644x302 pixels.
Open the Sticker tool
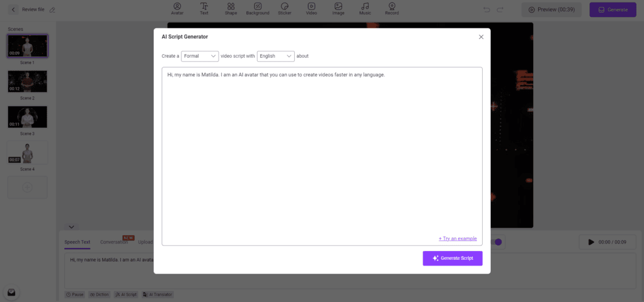click(x=285, y=9)
